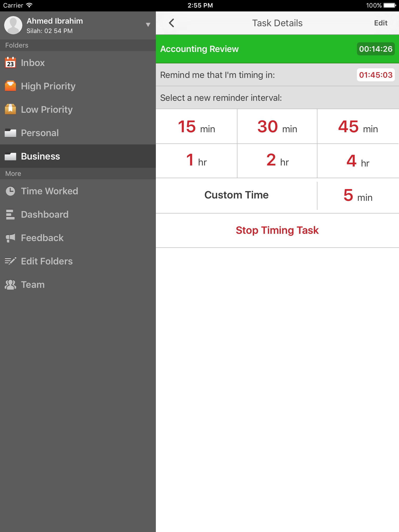Tap the Feedback megaphone icon
The image size is (399, 532).
10,238
